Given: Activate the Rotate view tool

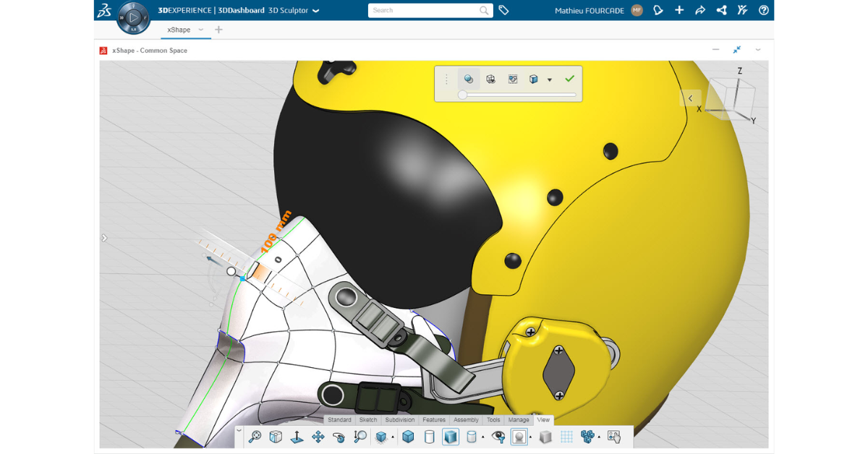Looking at the screenshot, I should (339, 437).
